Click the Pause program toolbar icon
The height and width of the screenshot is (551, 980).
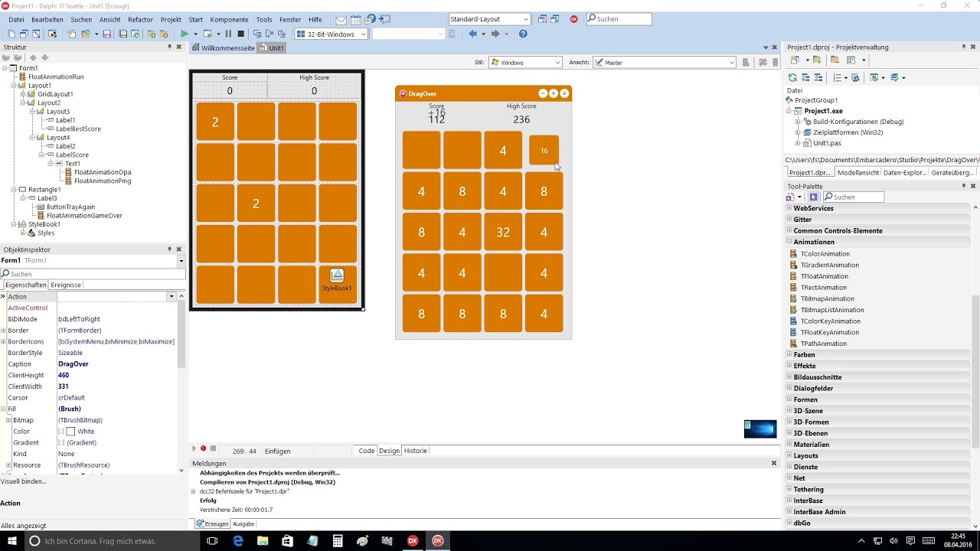pyautogui.click(x=228, y=34)
